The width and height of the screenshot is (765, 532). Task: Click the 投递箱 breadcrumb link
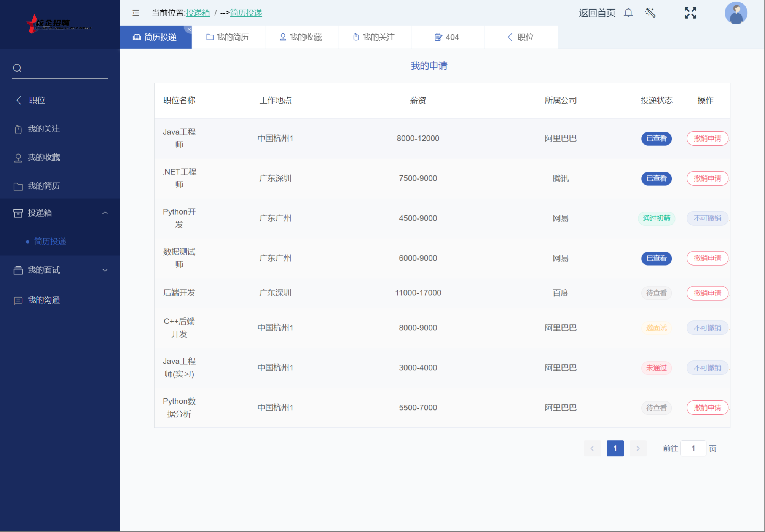pyautogui.click(x=198, y=13)
